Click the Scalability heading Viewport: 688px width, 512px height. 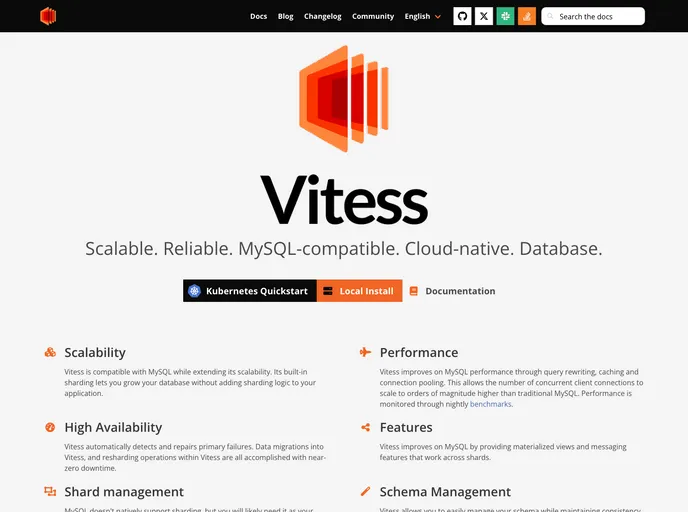pyautogui.click(x=95, y=352)
